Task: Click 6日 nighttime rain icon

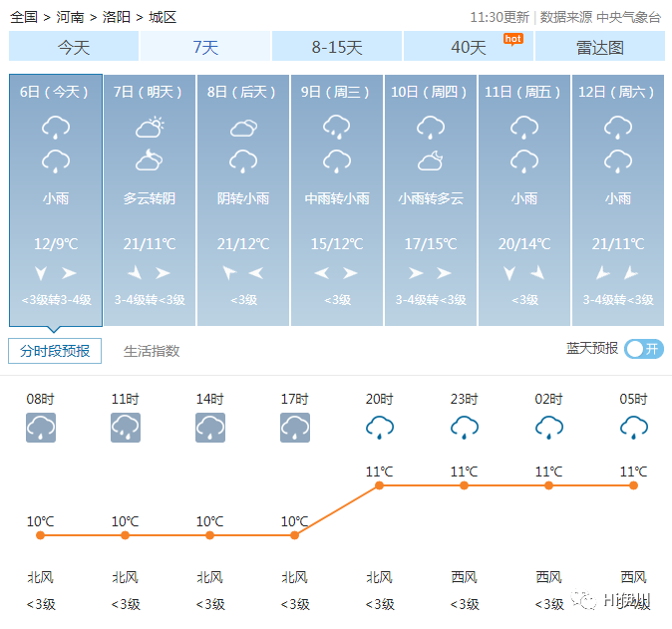Action: [x=56, y=161]
